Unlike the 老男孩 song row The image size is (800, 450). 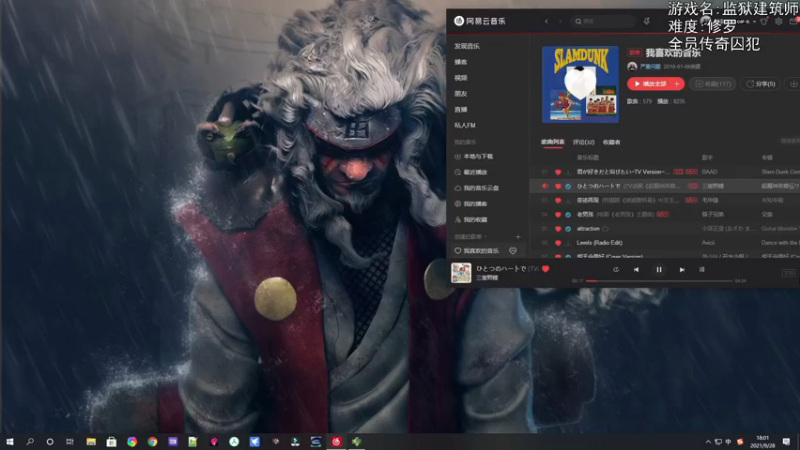558,215
